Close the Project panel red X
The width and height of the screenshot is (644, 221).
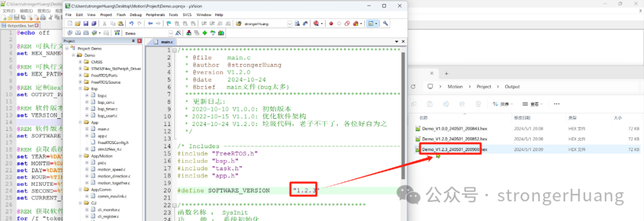coord(139,41)
